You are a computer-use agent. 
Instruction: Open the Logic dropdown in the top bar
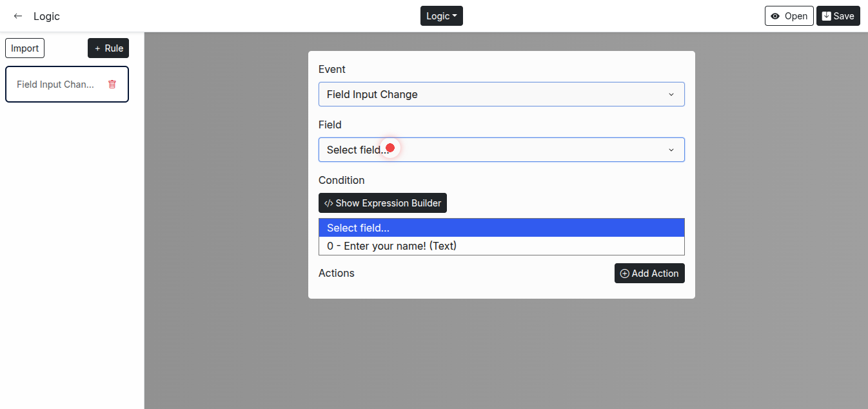coord(441,16)
